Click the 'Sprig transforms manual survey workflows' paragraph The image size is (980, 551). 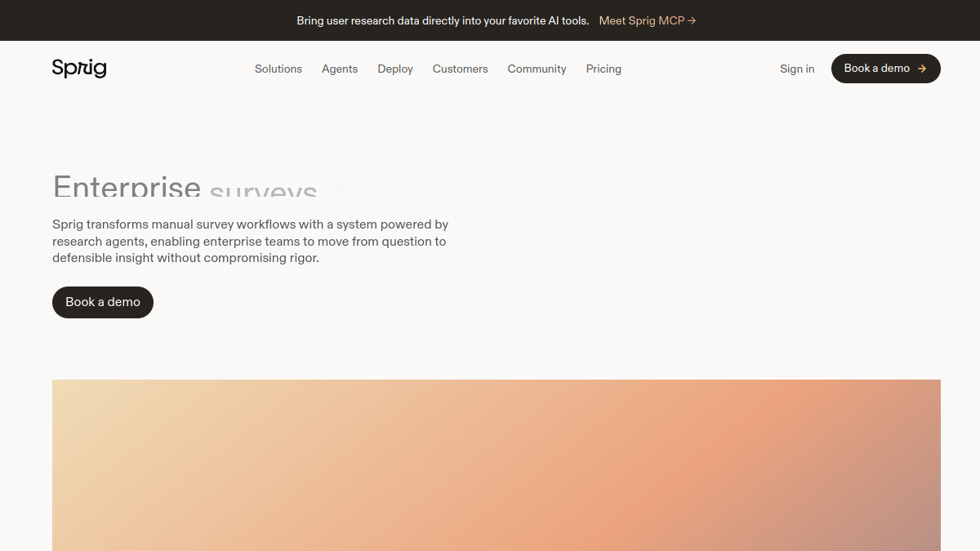coord(251,241)
